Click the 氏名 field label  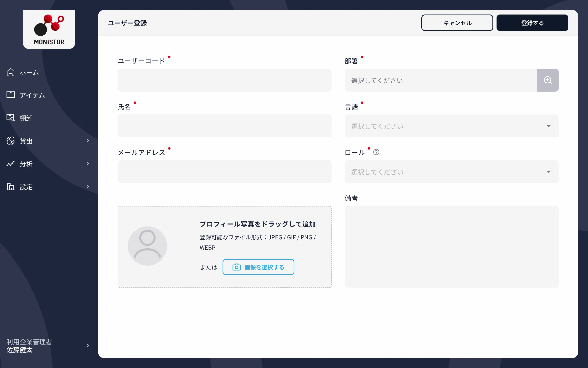tap(124, 107)
